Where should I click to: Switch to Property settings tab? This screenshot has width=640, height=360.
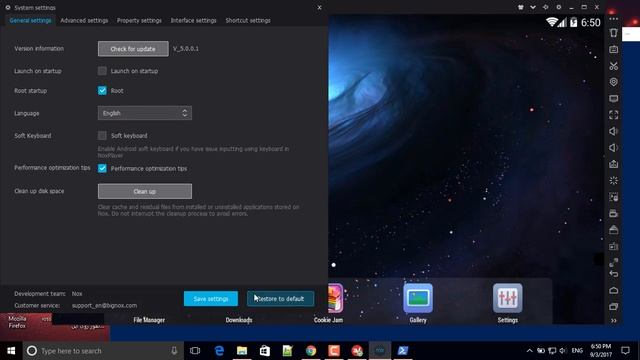(139, 20)
